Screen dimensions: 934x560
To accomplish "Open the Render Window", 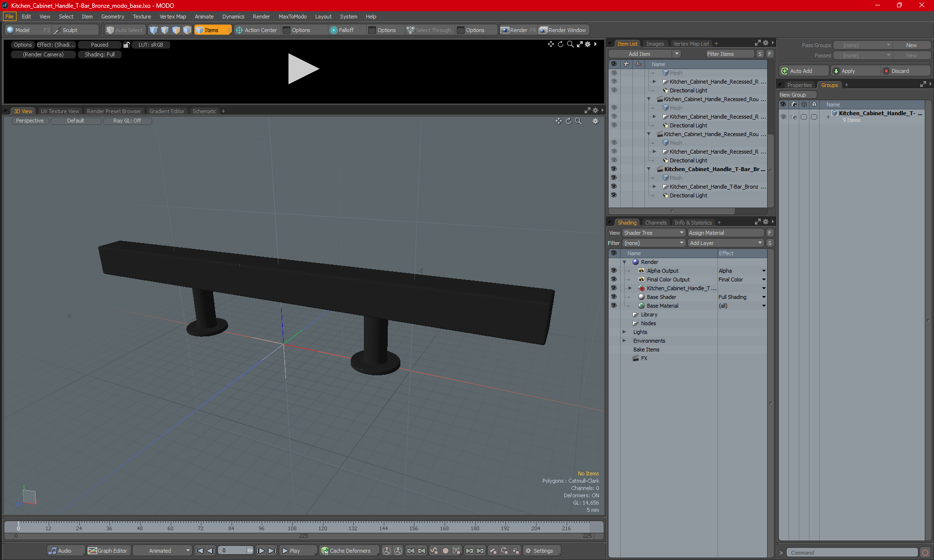I will pos(563,30).
